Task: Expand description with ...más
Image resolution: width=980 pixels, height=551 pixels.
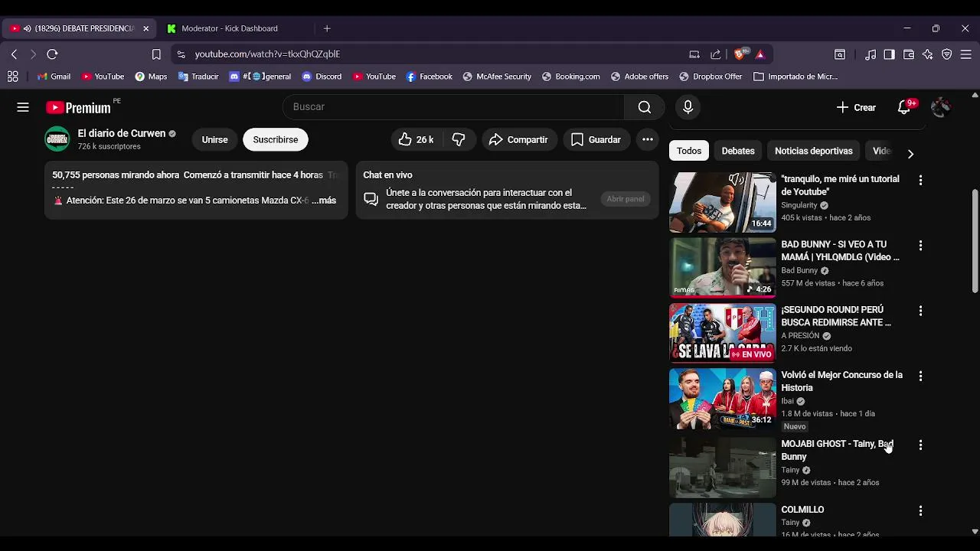Action: pos(323,201)
